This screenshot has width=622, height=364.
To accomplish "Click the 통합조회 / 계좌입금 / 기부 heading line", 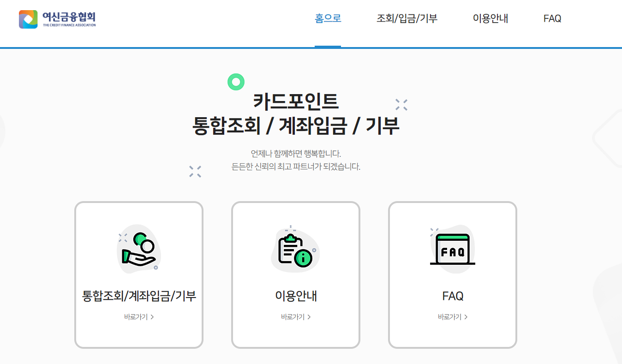I will coord(296,126).
